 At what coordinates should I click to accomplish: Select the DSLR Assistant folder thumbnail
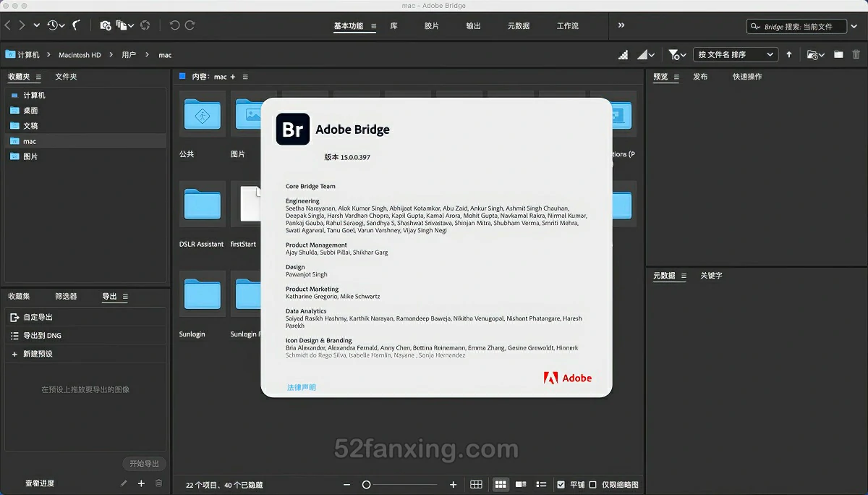202,204
